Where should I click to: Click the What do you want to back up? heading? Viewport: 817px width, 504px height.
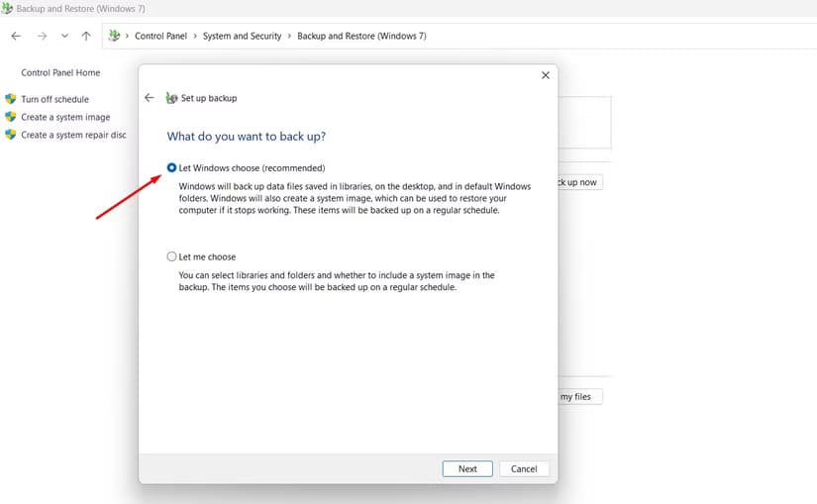coord(246,136)
